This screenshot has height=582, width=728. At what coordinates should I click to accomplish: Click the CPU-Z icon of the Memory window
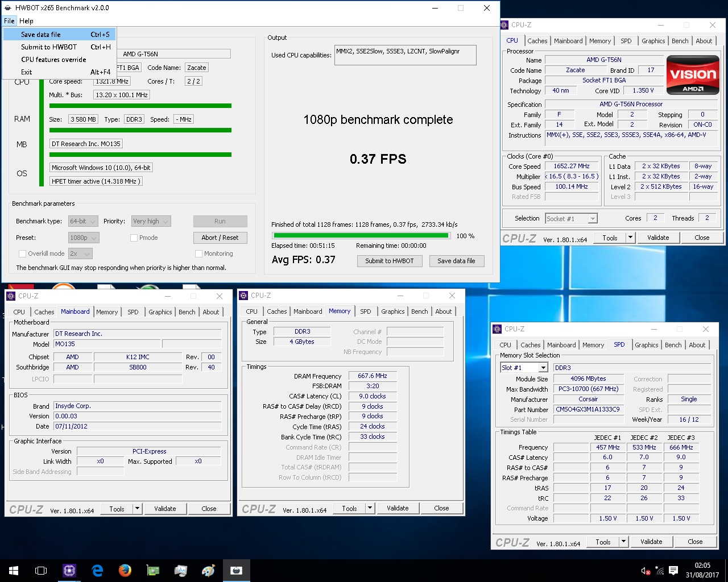[x=244, y=296]
